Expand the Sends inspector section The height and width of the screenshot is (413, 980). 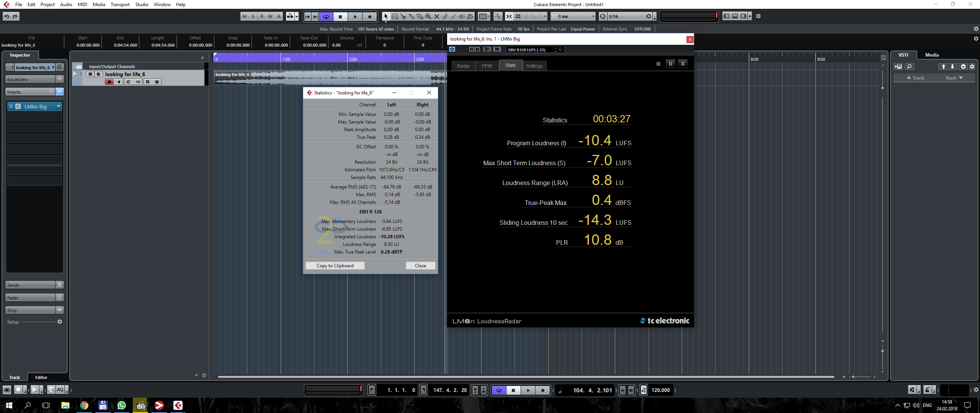click(31, 285)
